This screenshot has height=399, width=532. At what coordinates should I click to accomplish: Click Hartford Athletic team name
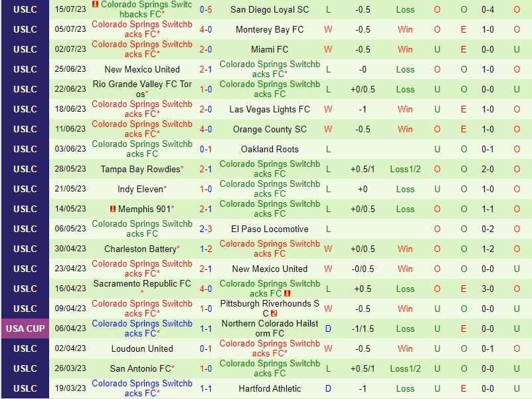[x=270, y=388]
